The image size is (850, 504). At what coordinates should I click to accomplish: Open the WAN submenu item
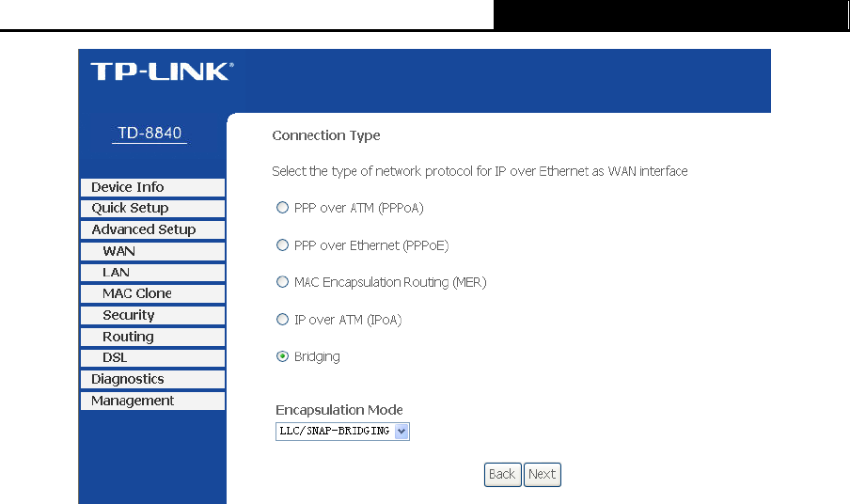pyautogui.click(x=152, y=251)
